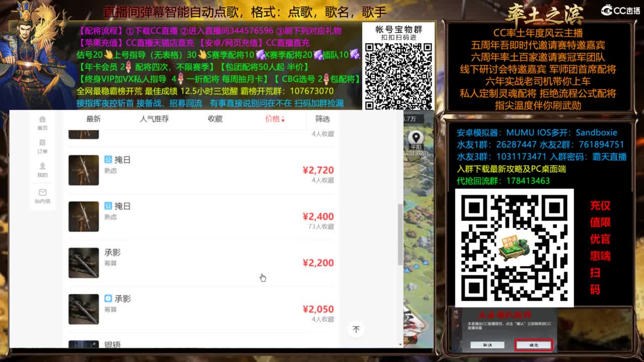Viewport: 644px width, 362px height.
Task: Click the blue badge beside 承影 priced ¥2,050
Action: coord(108,298)
